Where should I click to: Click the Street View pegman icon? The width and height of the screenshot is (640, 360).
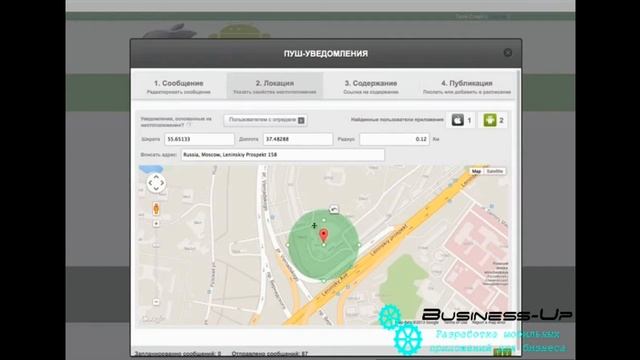(x=156, y=209)
